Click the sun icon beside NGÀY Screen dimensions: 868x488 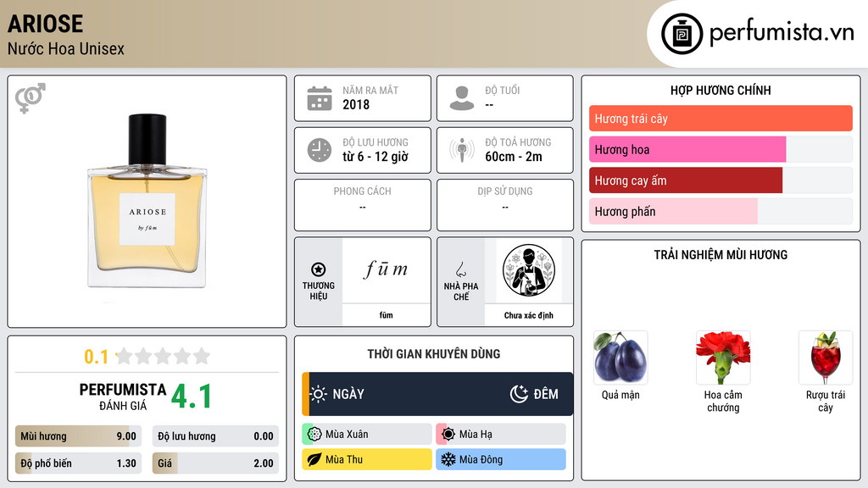(x=319, y=394)
